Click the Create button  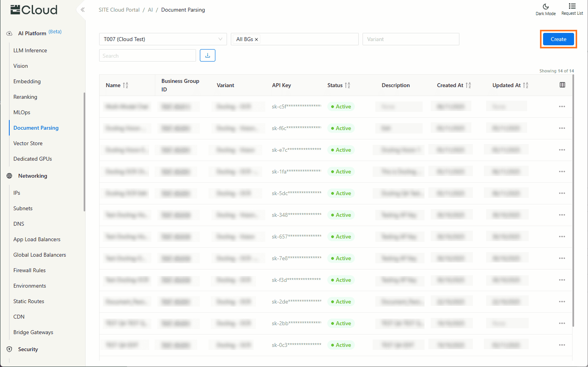click(x=558, y=39)
